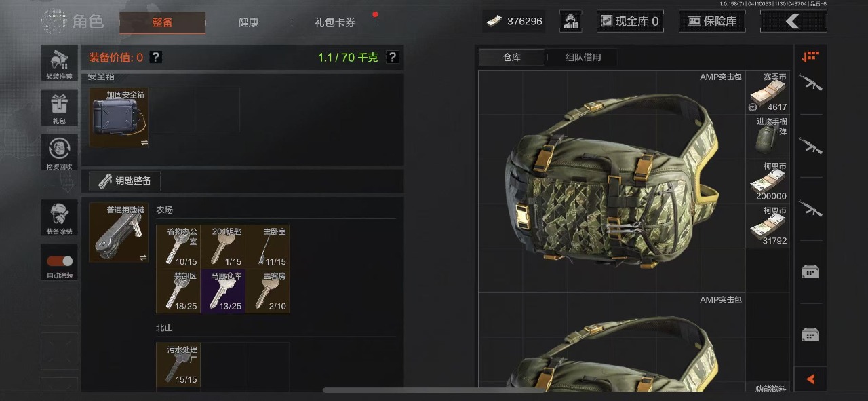Select the 马厩仓库 key

(223, 291)
